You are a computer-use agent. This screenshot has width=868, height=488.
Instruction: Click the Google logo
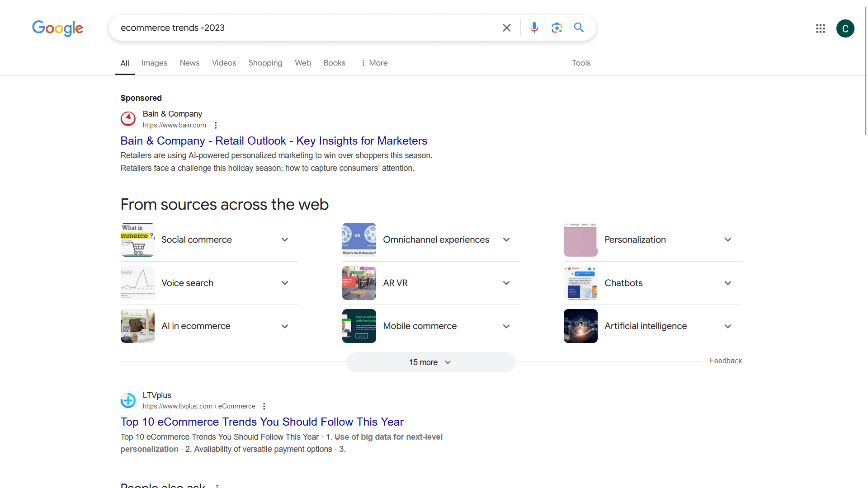57,28
